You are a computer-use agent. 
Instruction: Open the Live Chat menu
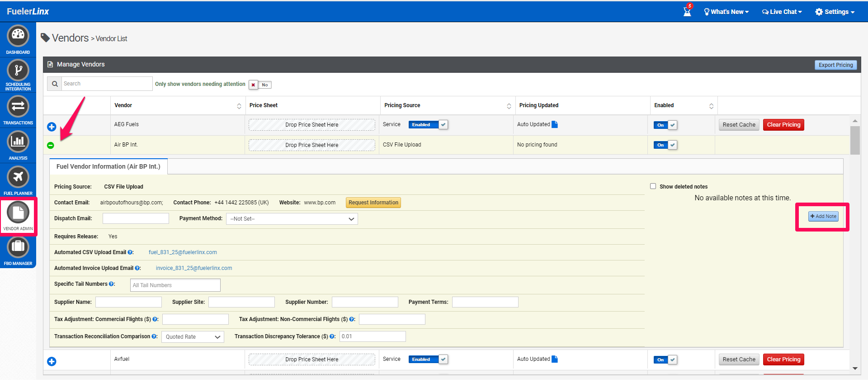pyautogui.click(x=782, y=12)
